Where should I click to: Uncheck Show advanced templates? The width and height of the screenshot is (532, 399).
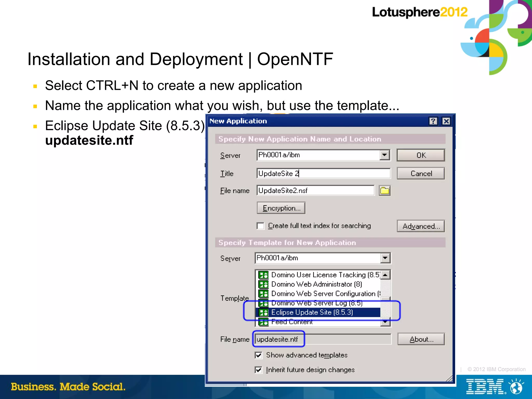(x=258, y=355)
